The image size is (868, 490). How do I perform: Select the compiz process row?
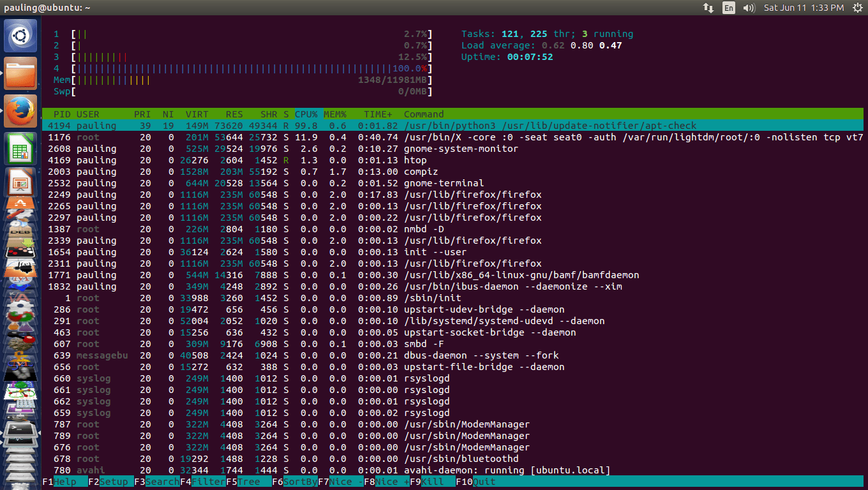click(255, 172)
